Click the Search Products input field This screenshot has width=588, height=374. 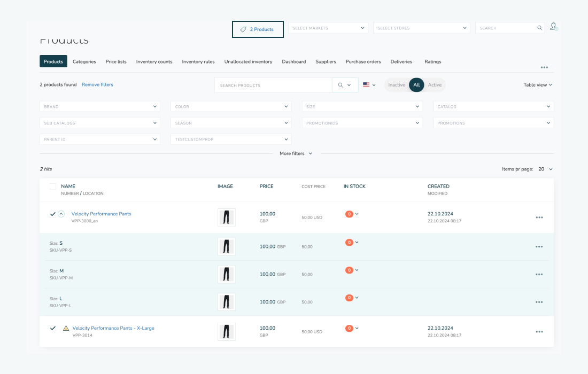click(x=273, y=85)
